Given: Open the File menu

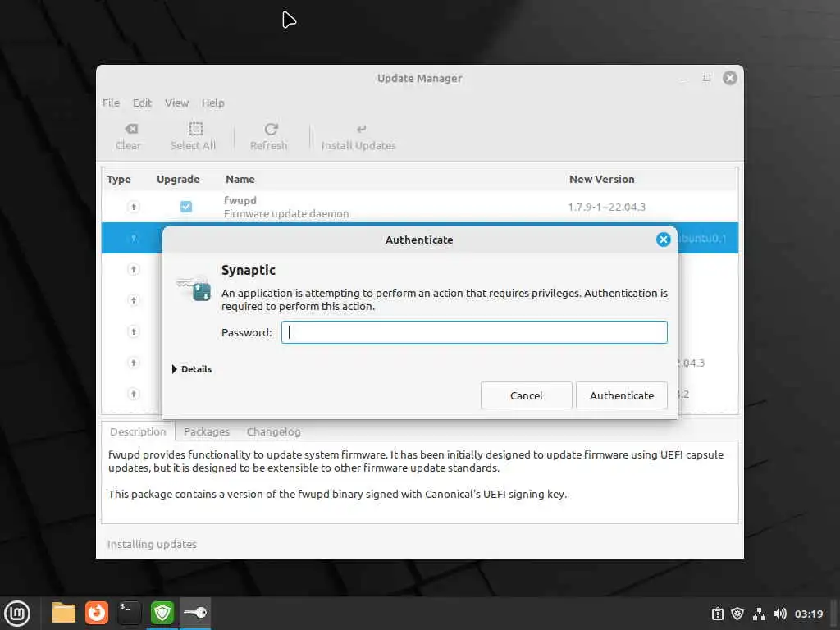Looking at the screenshot, I should (111, 103).
